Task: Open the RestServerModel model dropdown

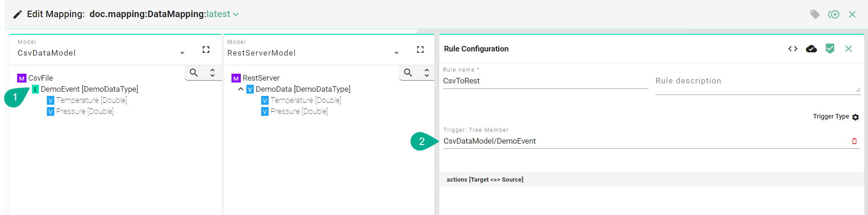Action: (397, 53)
